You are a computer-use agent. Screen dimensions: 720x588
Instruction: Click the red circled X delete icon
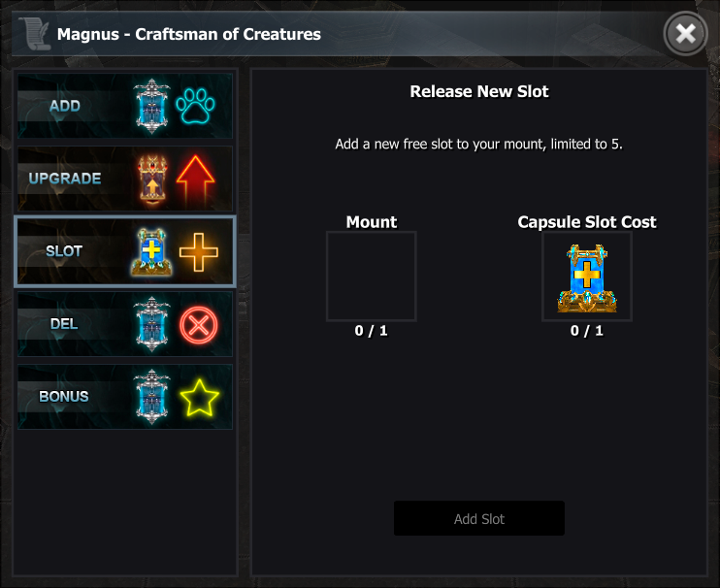198,324
